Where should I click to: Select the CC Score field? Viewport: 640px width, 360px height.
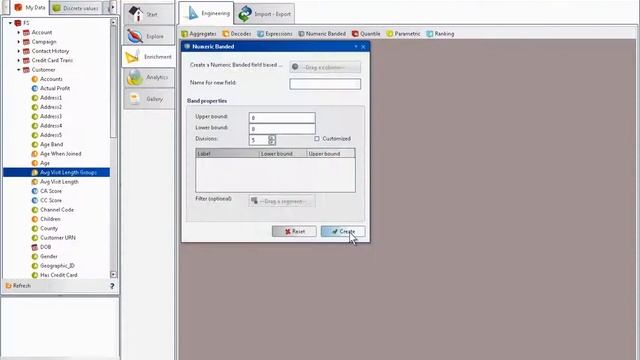[x=51, y=200]
